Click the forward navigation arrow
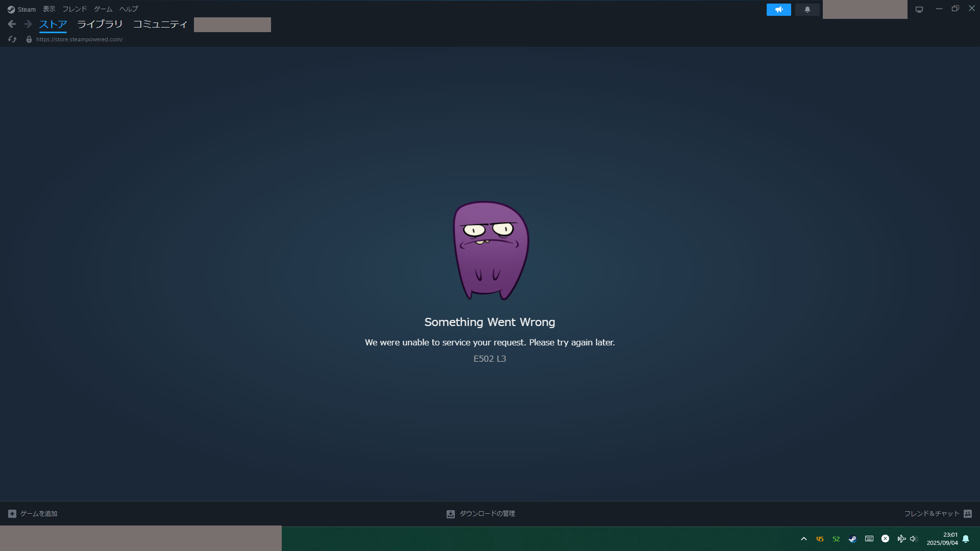 [28, 24]
